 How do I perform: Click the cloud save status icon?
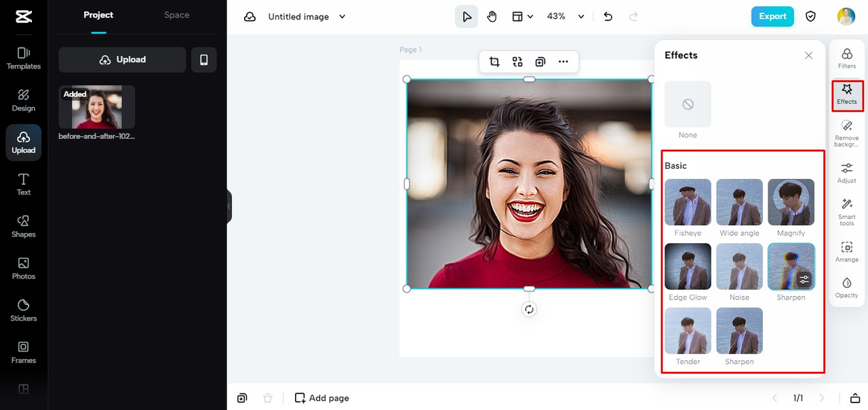point(250,17)
